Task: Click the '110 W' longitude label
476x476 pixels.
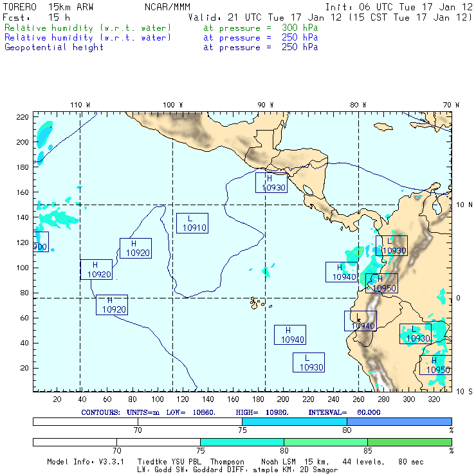Action: click(80, 105)
